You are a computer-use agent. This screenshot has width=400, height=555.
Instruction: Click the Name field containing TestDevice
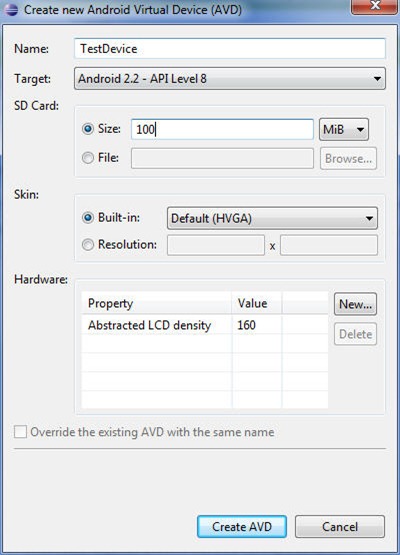click(230, 48)
